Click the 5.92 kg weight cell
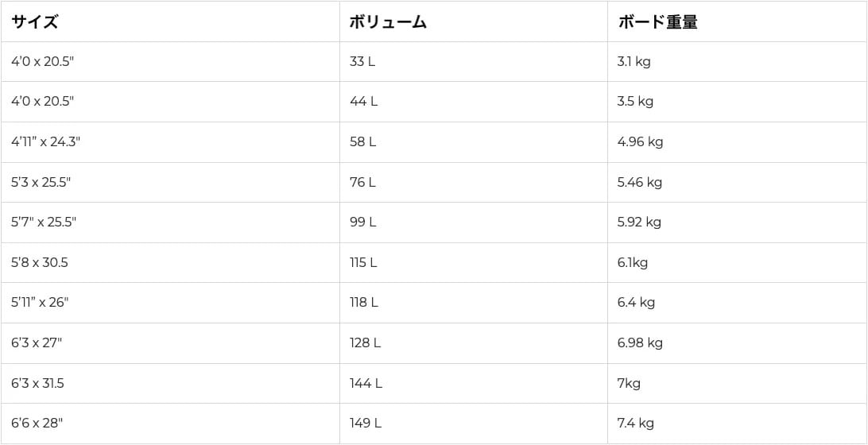The width and height of the screenshot is (868, 445). [x=737, y=222]
